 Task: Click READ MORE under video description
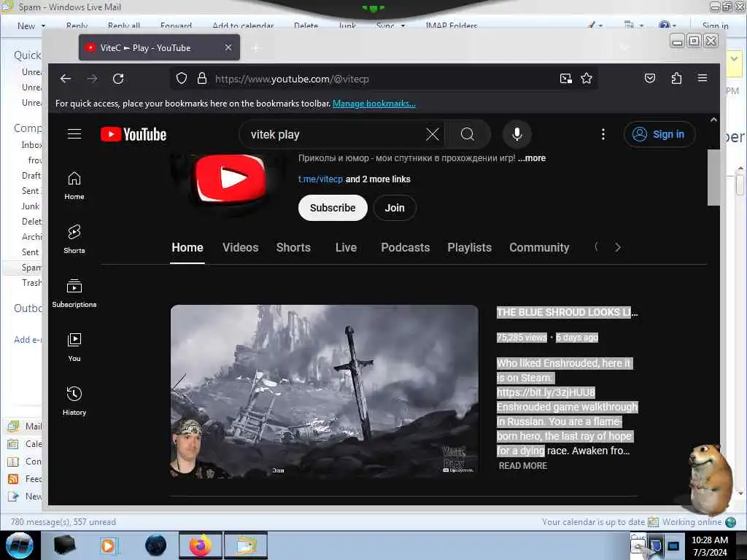(x=522, y=466)
